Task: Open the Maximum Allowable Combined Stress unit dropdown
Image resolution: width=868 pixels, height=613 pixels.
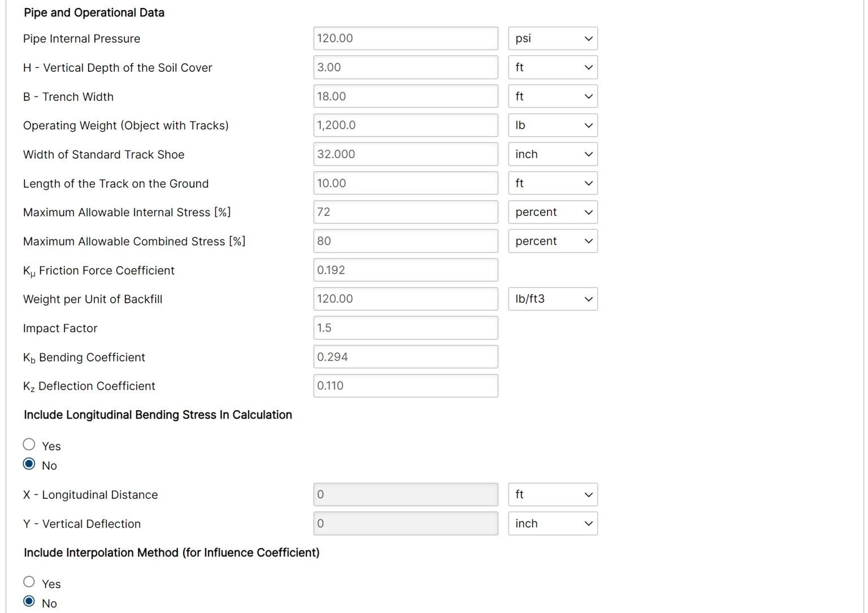Action: tap(552, 241)
